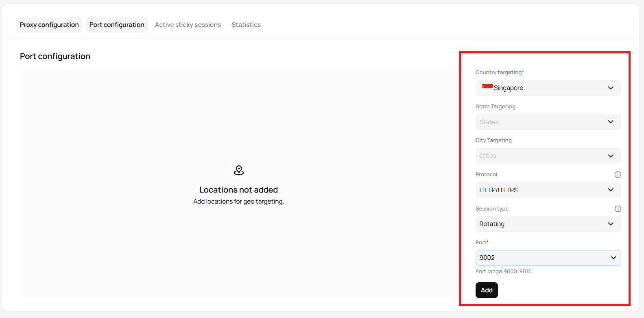Open the Statistics tab
Screen dimensions: 644x318
point(246,25)
